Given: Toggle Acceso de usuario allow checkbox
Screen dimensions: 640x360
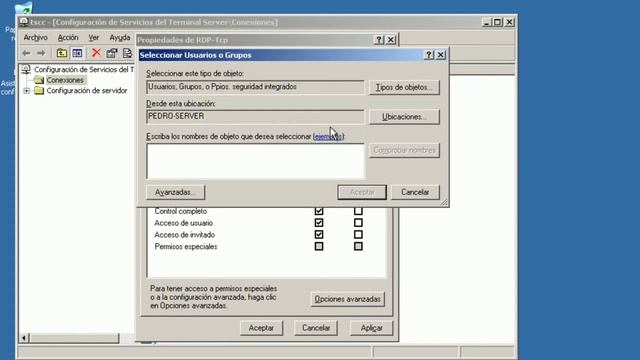Looking at the screenshot, I should 319,223.
